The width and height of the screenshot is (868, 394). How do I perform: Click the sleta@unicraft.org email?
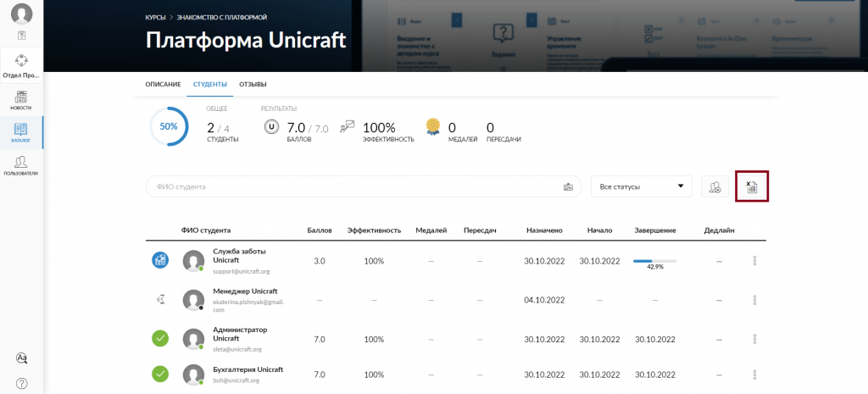(x=237, y=349)
